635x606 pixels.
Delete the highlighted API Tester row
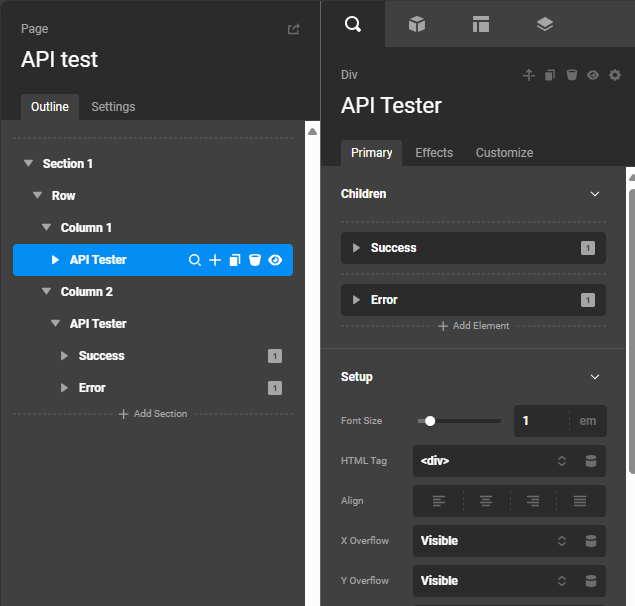255,260
